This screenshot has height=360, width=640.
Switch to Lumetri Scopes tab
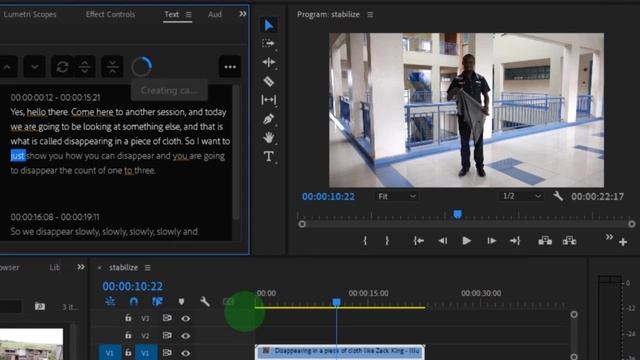point(29,14)
